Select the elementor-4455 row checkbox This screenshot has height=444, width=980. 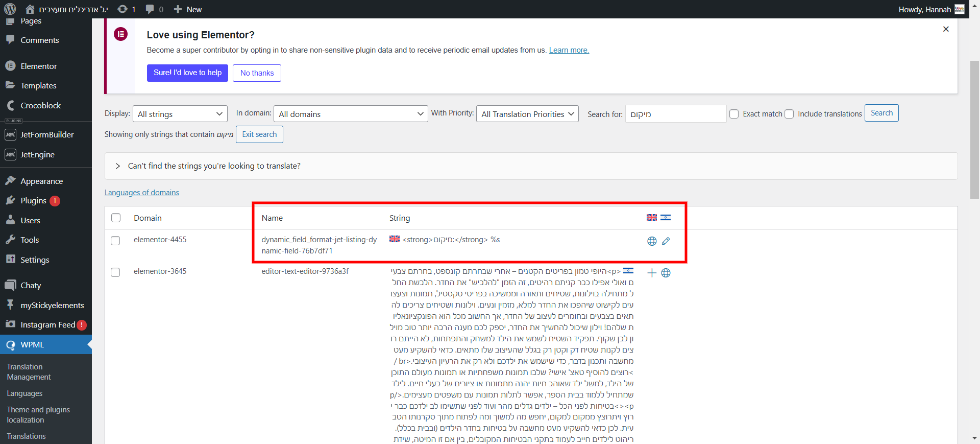115,241
